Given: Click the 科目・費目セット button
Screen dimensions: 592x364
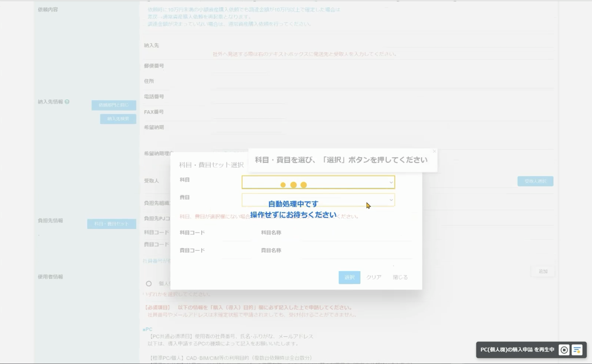Looking at the screenshot, I should click(x=111, y=224).
